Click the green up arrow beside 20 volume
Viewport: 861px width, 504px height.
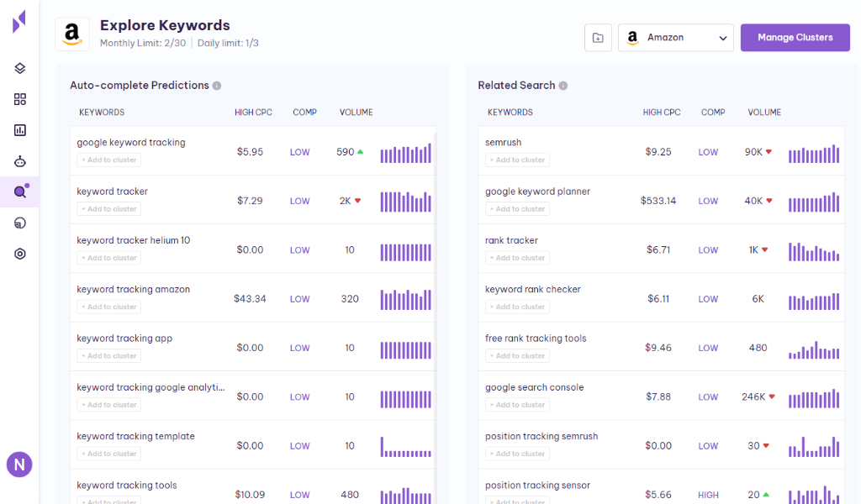click(x=766, y=495)
